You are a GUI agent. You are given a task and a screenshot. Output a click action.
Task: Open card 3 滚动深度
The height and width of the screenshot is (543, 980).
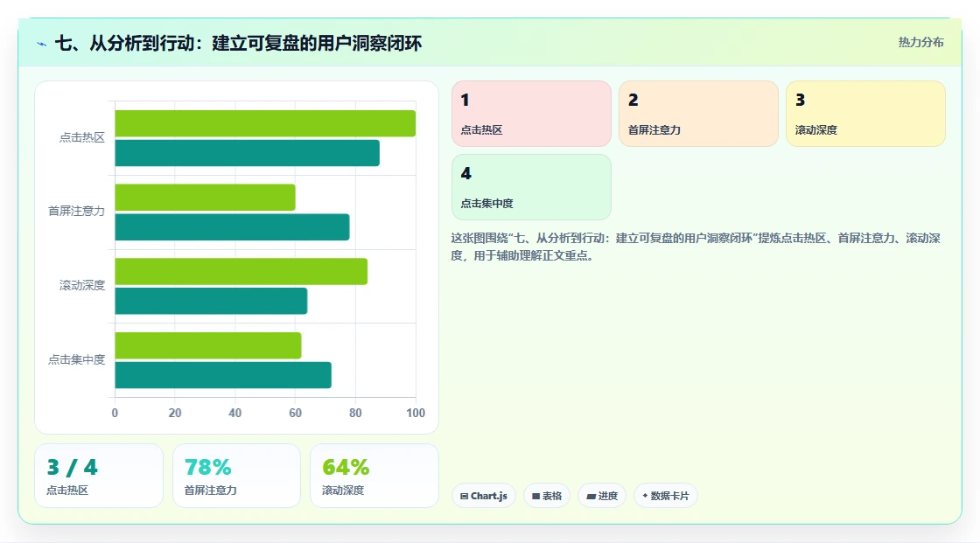click(x=865, y=114)
